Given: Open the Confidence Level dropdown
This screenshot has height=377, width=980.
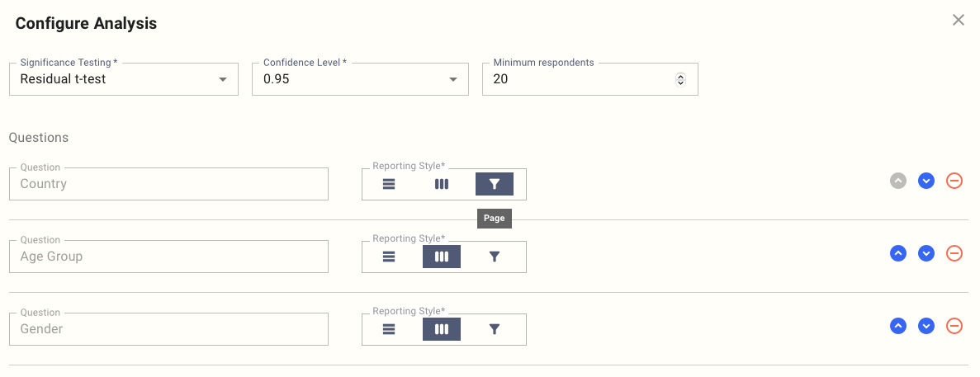Looking at the screenshot, I should pos(360,79).
